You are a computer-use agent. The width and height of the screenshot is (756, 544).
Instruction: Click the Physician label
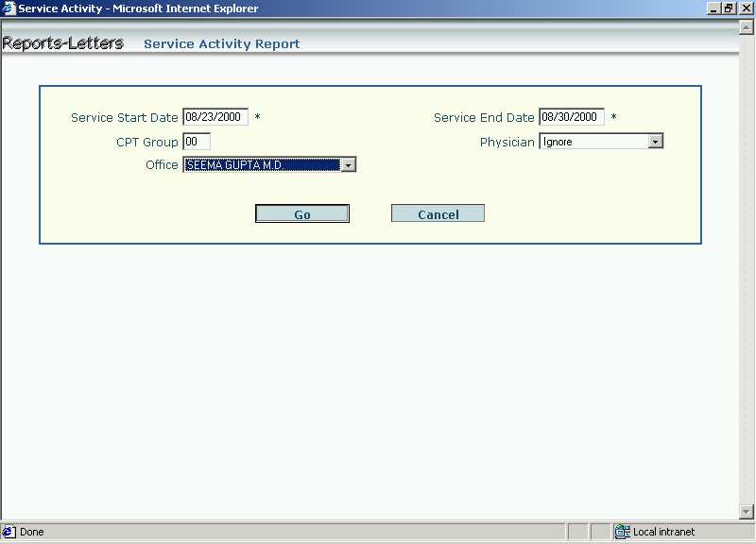click(507, 143)
